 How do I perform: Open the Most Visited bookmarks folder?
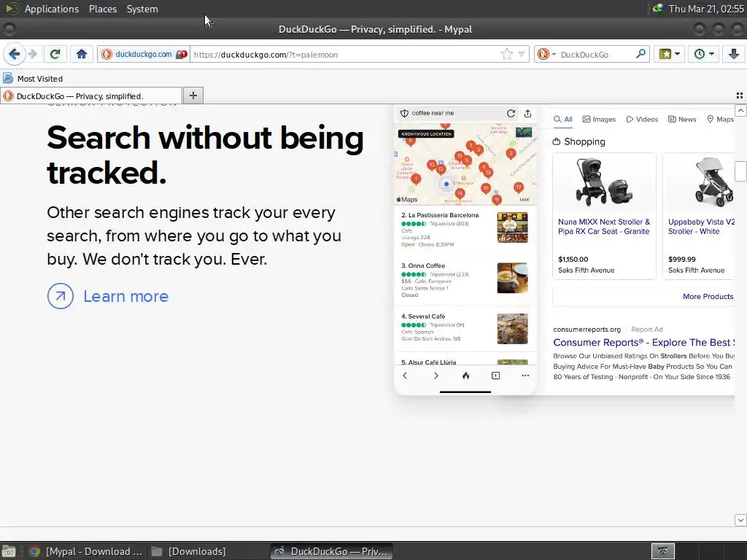[x=33, y=79]
